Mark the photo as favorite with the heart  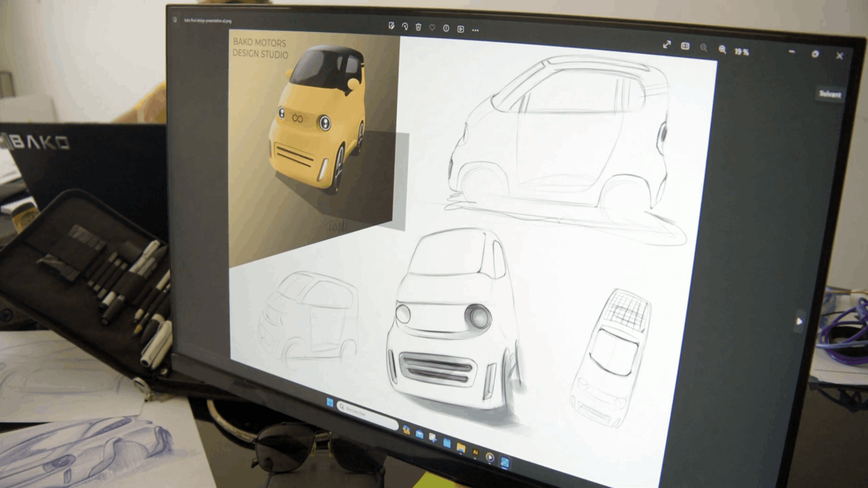(x=432, y=28)
